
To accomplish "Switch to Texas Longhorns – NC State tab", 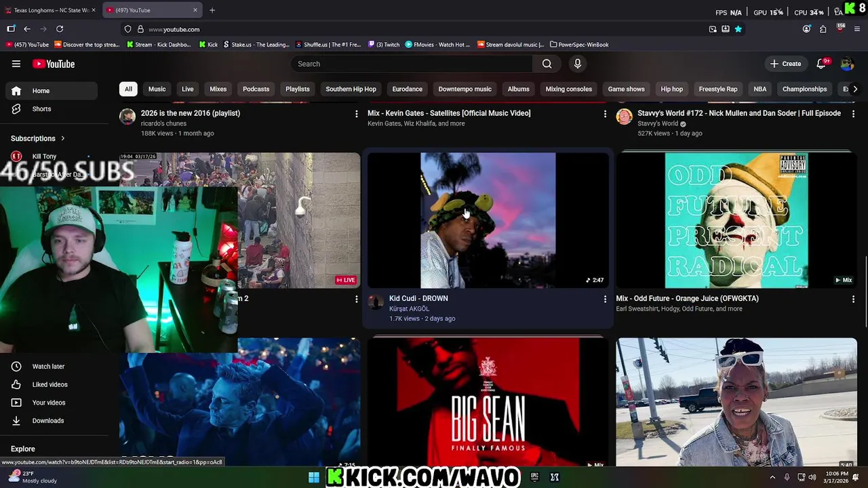I will coord(51,10).
